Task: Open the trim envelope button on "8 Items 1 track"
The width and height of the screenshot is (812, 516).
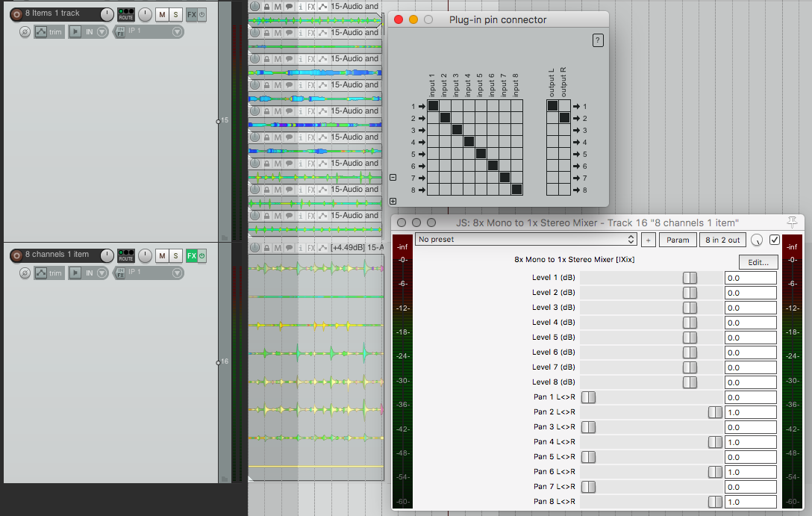Action: (x=49, y=32)
